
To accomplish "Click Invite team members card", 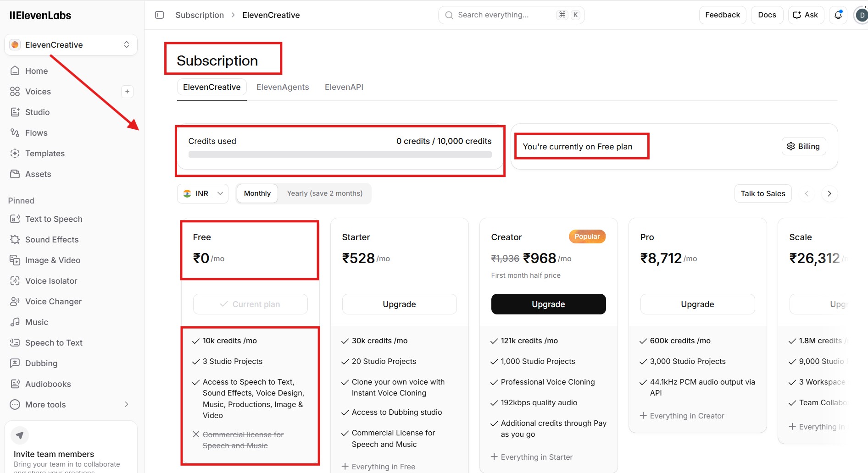I will [x=71, y=447].
